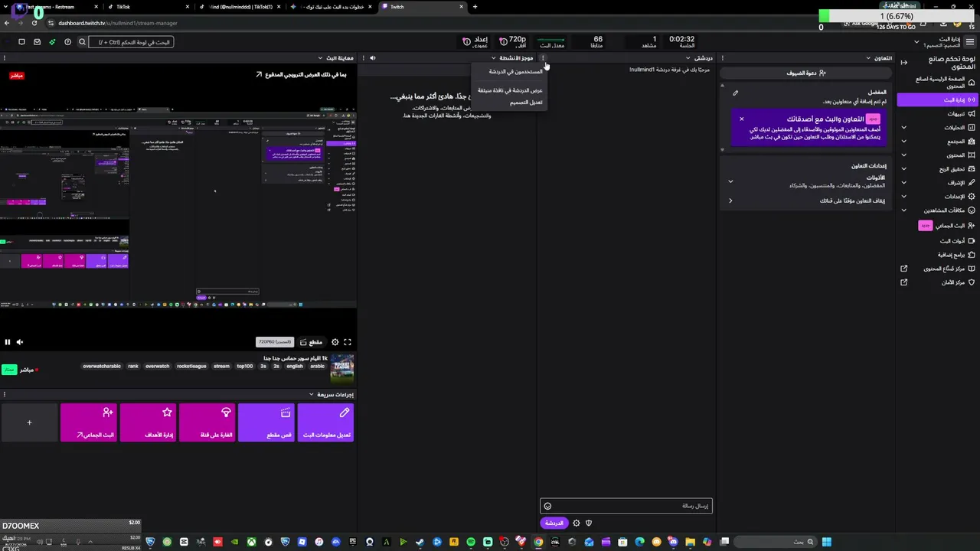Open chat settings gear icon
The image size is (980, 551).
point(577,523)
